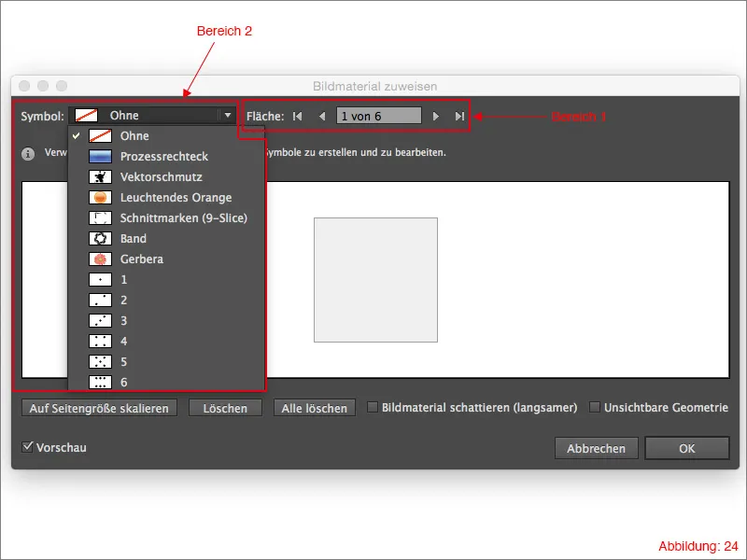Enable Bildmaterial schattieren (langsamer) checkbox
The image size is (747, 560).
[373, 407]
